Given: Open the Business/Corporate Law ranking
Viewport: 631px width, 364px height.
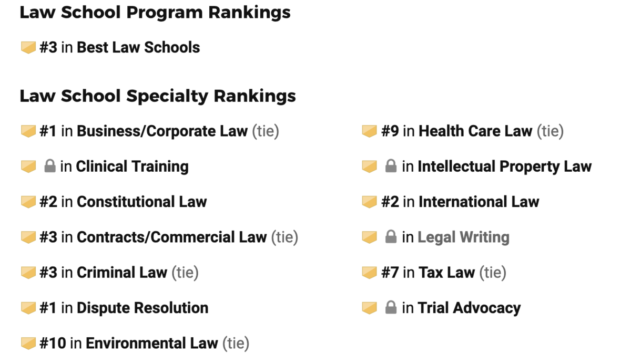Looking at the screenshot, I should click(x=162, y=131).
